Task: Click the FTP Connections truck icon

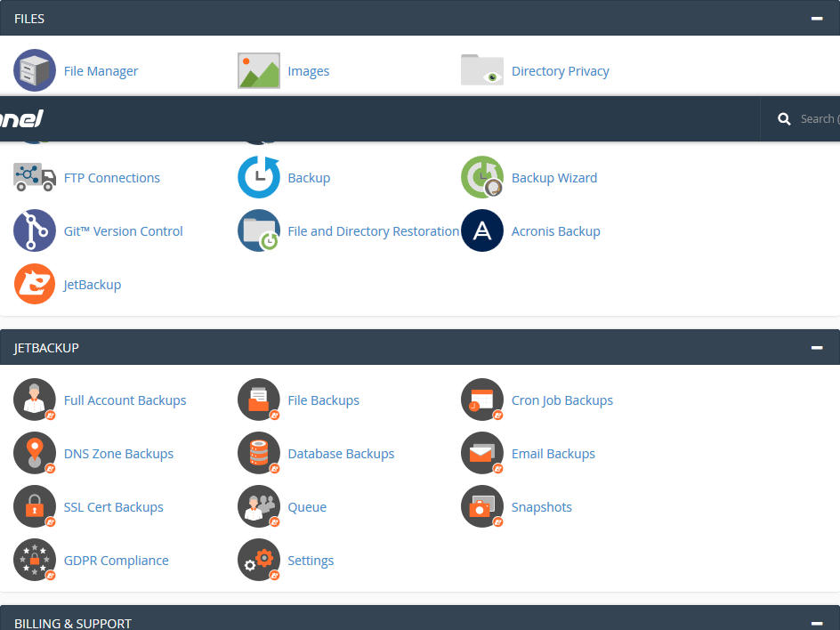Action: (x=35, y=177)
